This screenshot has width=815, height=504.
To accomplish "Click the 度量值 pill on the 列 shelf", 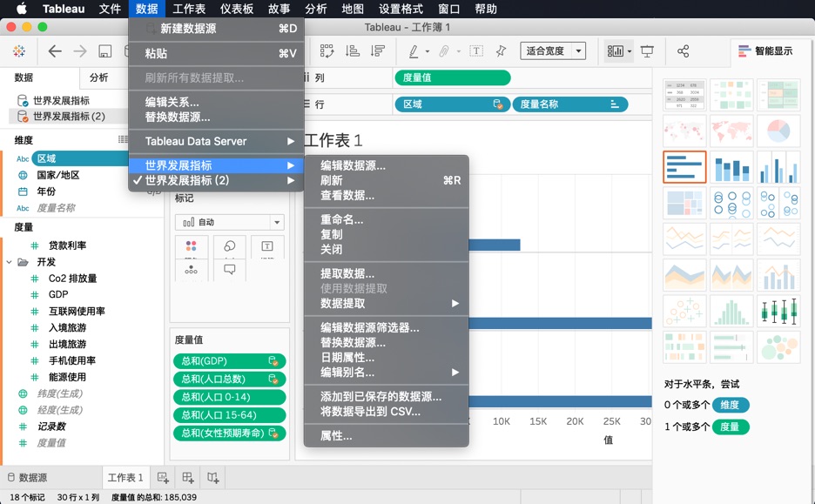I will pyautogui.click(x=452, y=77).
